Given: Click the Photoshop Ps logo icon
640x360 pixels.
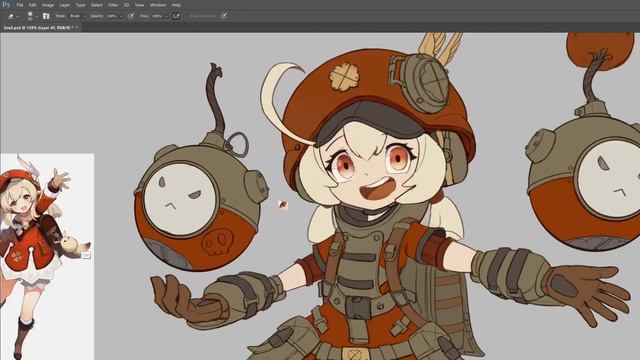Looking at the screenshot, I should pyautogui.click(x=6, y=5).
